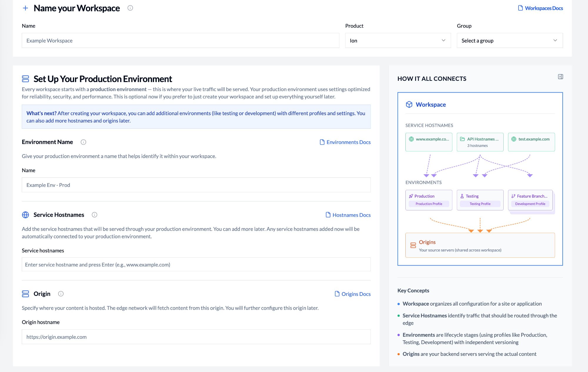Viewport: 588px width, 372px height.
Task: Click the plus icon beside workspace heading
Action: 25,8
